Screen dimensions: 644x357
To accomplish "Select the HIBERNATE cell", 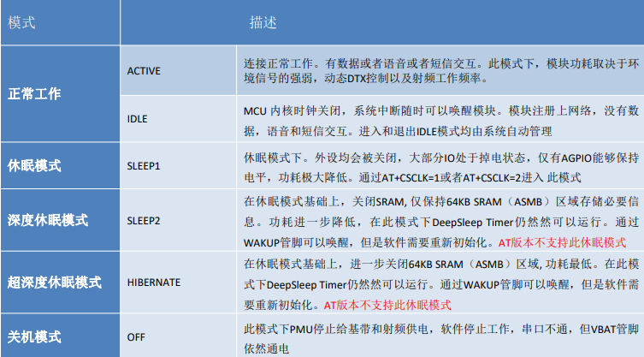I will [178, 283].
